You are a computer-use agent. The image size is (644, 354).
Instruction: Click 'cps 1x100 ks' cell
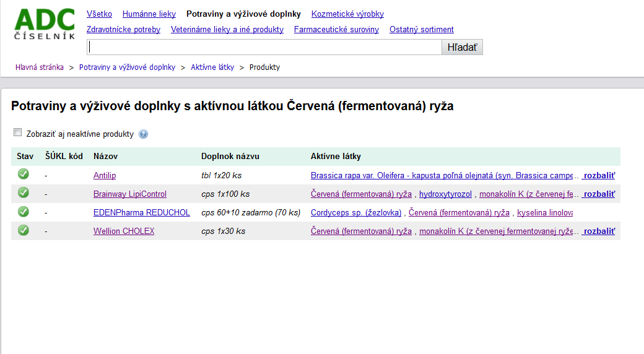[225, 194]
